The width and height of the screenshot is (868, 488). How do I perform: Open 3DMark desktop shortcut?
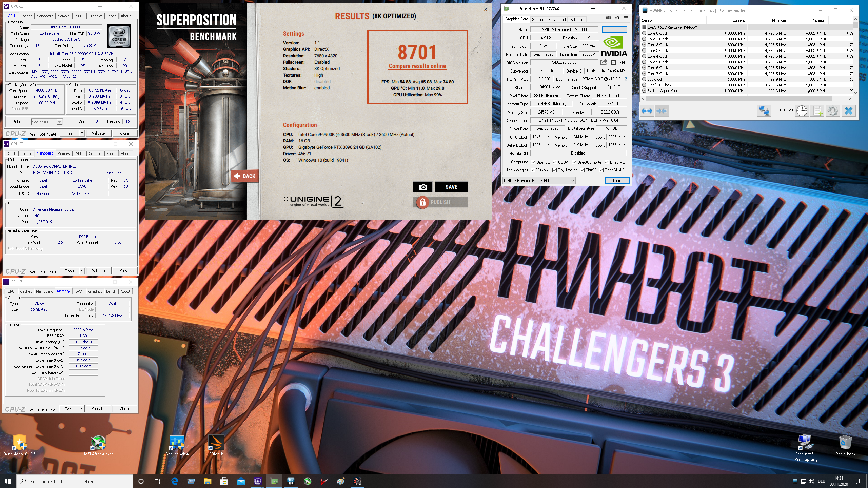coord(216,445)
